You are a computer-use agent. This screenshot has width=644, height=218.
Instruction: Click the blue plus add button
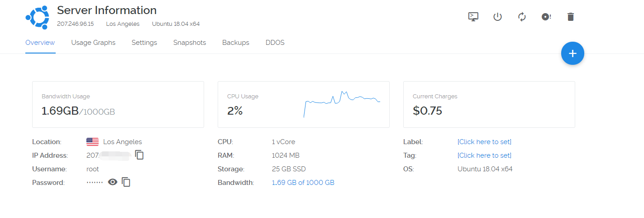572,53
